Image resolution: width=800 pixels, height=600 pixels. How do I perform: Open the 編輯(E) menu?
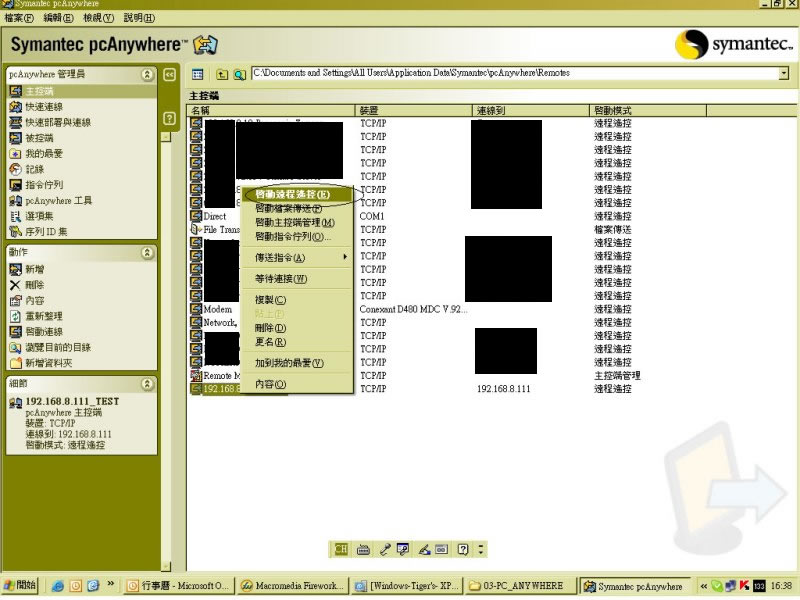(x=59, y=18)
